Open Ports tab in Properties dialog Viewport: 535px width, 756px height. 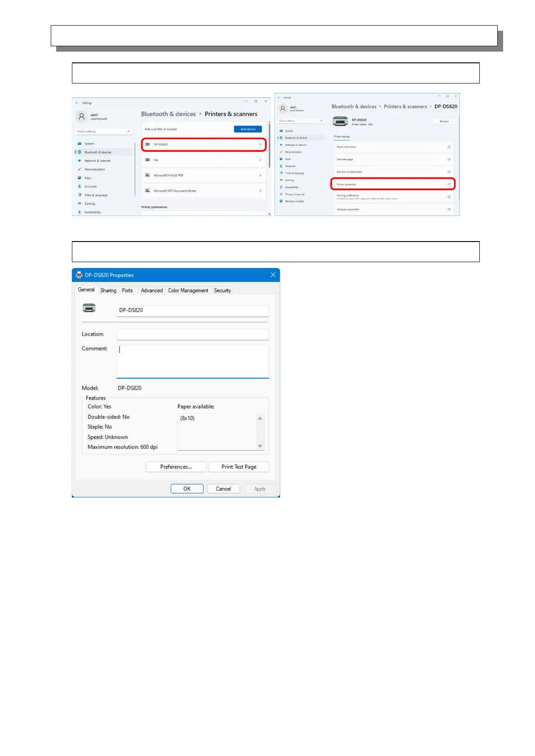pyautogui.click(x=127, y=290)
